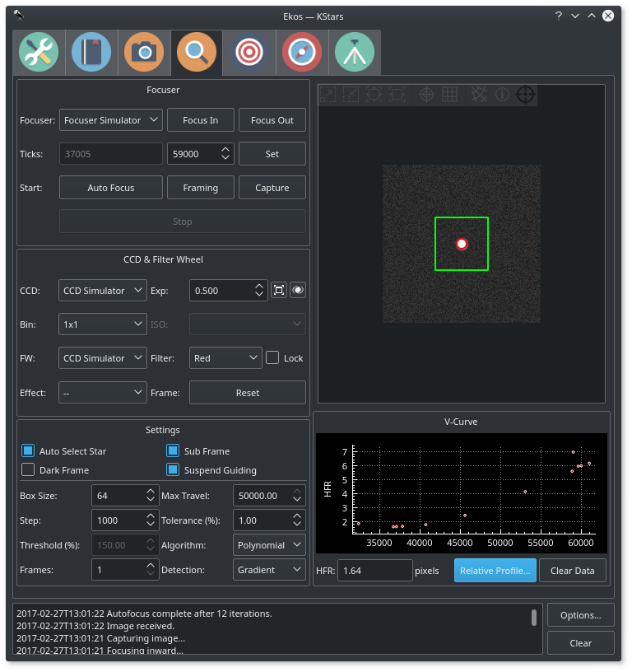Uncheck the Auto Select Star checkbox
Screen dimensions: 632x672
tap(28, 451)
